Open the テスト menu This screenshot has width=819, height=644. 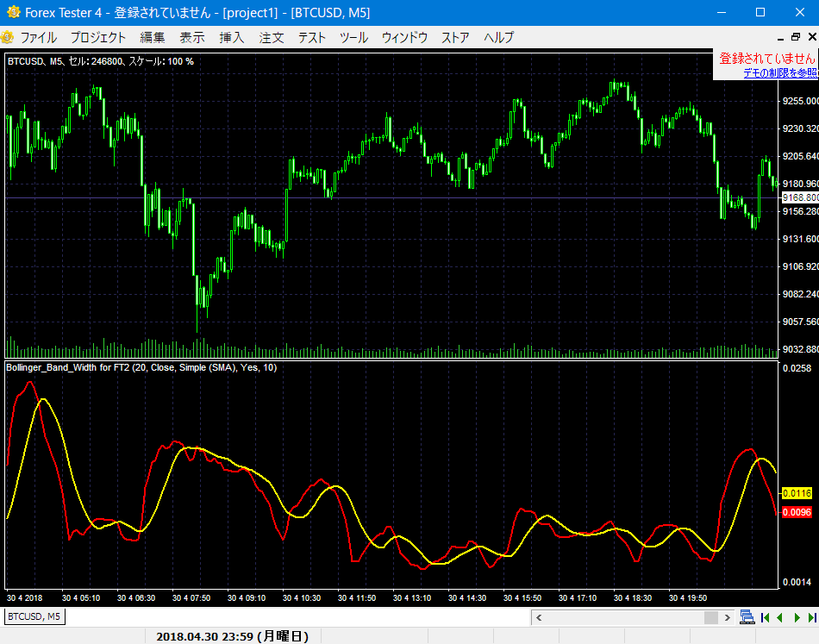point(311,37)
